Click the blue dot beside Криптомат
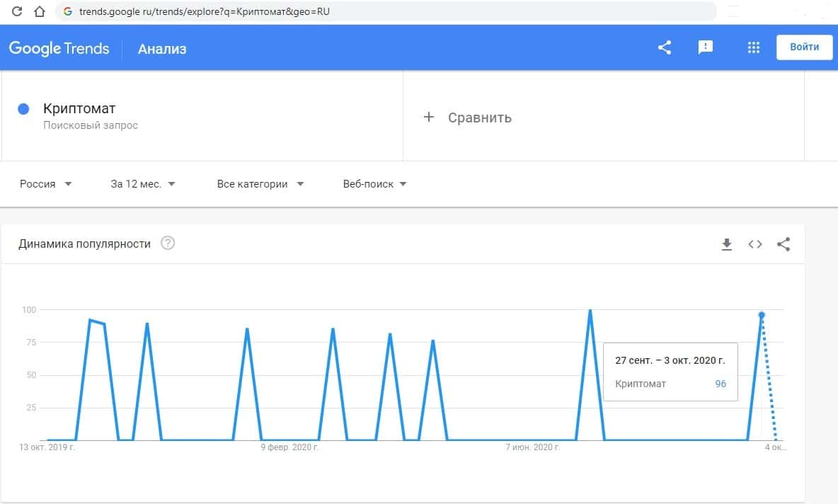 tap(23, 109)
